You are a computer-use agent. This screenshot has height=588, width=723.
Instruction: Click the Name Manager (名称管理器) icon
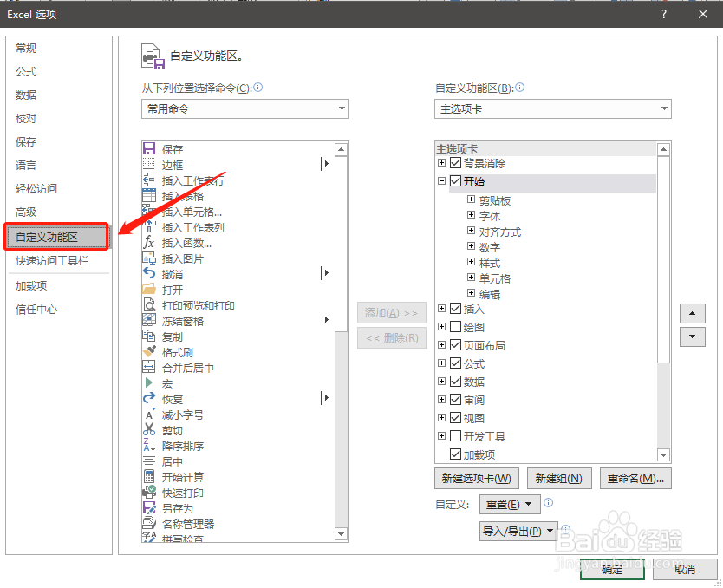click(x=149, y=523)
